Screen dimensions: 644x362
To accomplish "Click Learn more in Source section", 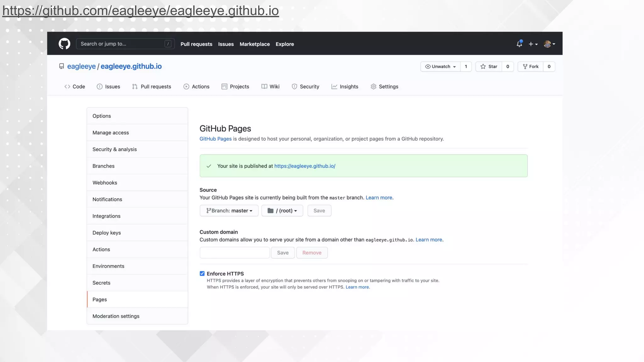I will (x=379, y=198).
